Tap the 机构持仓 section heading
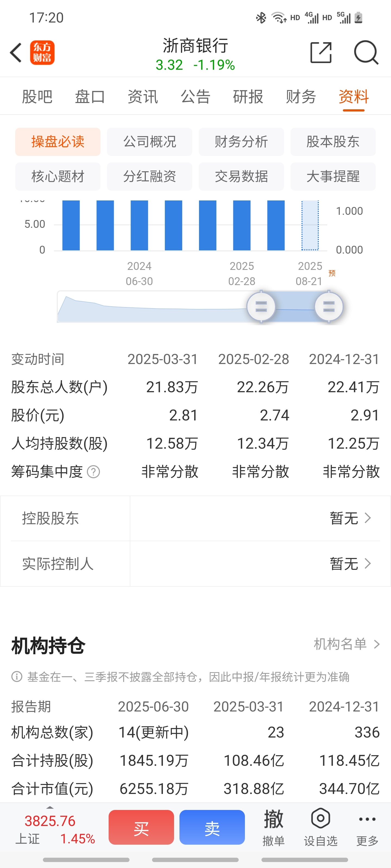Screen dimensions: 391x868 click(48, 646)
